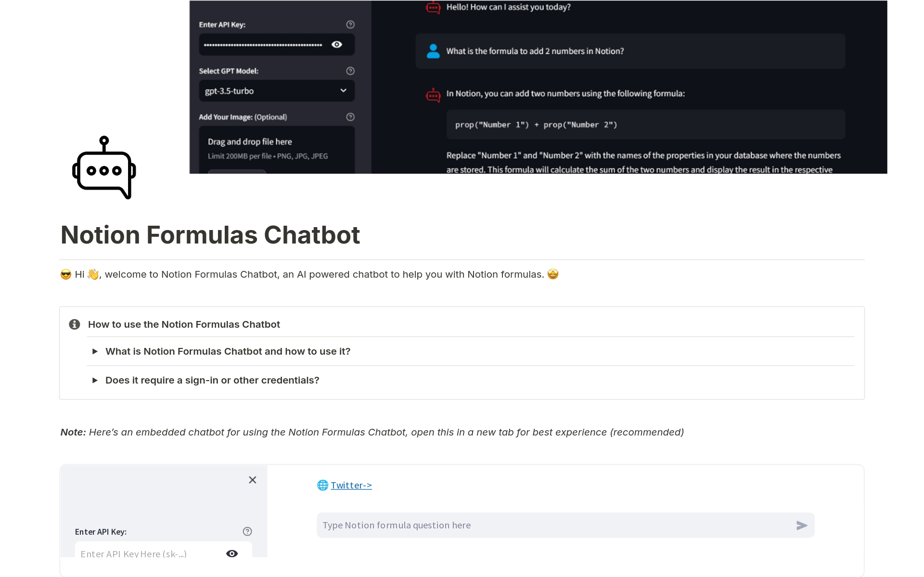Expand the sign-in credentials question toggle
Viewport: 924px width, 577px height.
coord(95,380)
